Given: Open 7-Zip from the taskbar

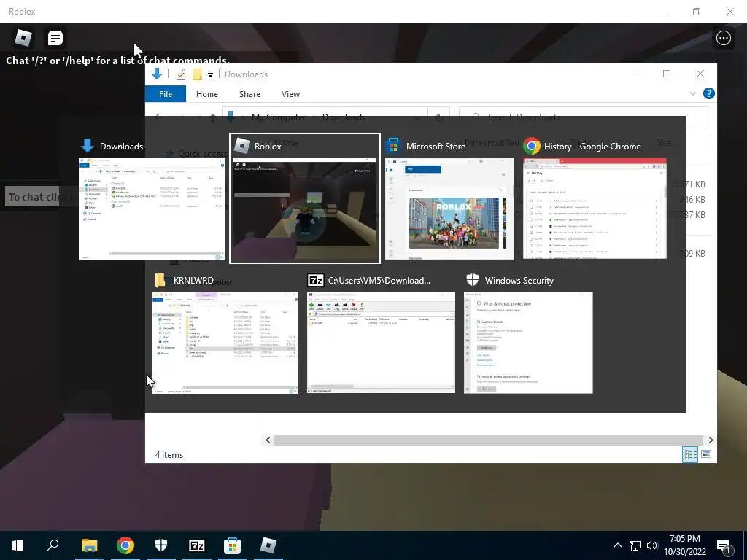Looking at the screenshot, I should click(197, 545).
